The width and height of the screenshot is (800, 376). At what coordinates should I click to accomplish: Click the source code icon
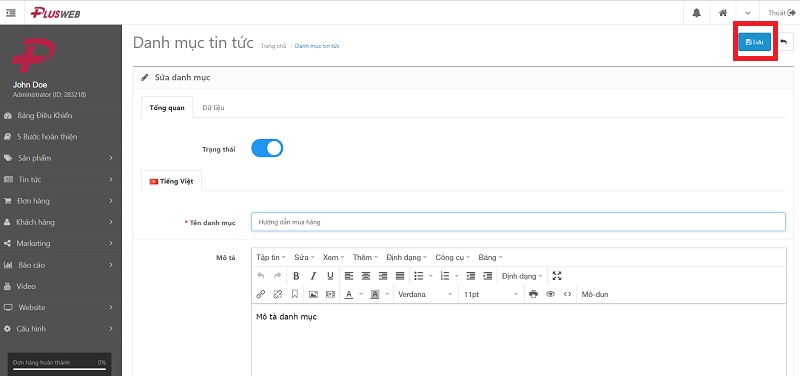click(x=567, y=294)
